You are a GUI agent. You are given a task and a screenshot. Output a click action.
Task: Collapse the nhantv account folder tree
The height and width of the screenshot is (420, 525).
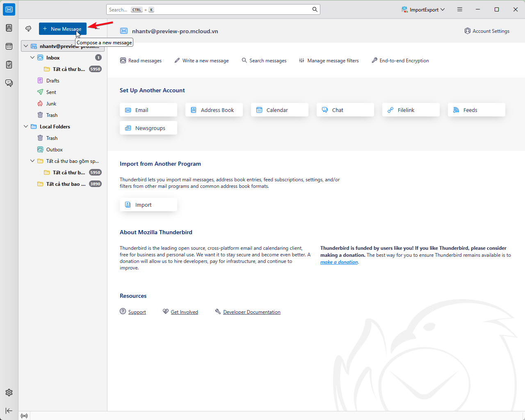(x=26, y=46)
